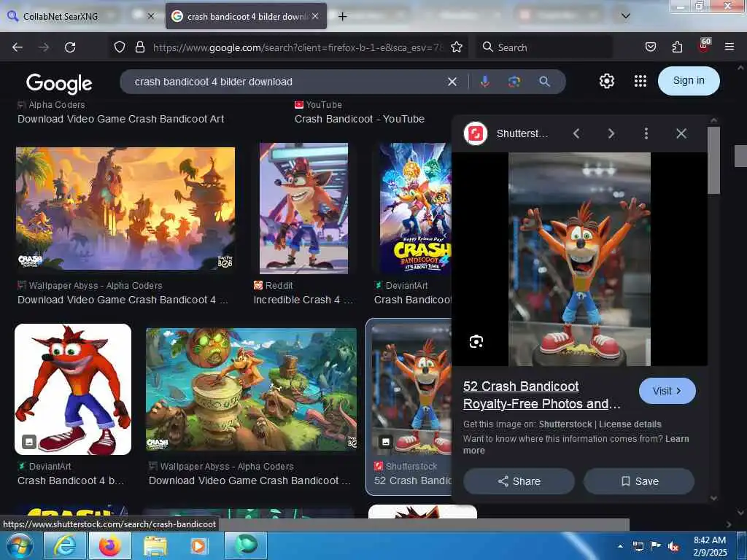Go back with the browser back arrow
The width and height of the screenshot is (747, 560).
point(18,47)
